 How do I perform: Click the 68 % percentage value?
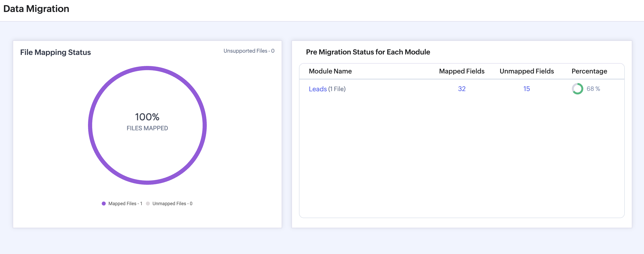pyautogui.click(x=593, y=89)
